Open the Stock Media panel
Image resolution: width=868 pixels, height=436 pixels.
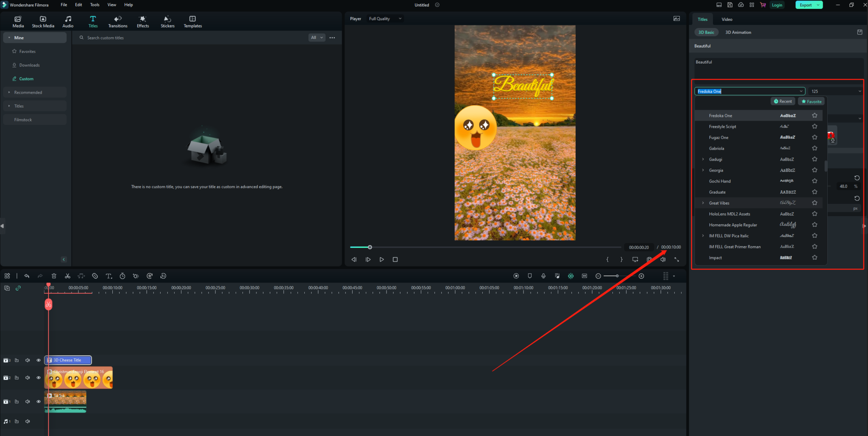click(43, 21)
